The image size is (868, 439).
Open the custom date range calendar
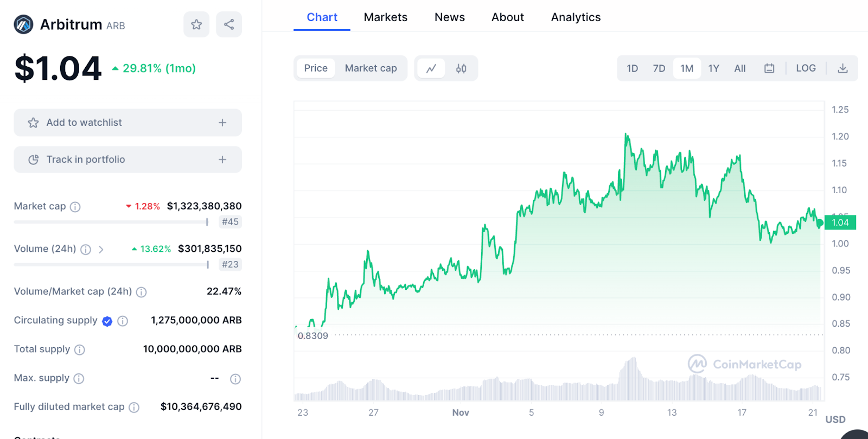click(769, 68)
